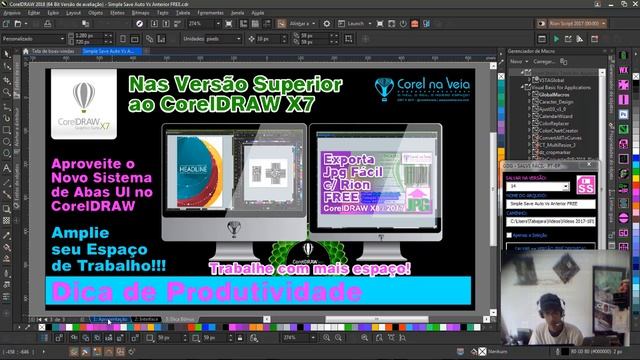Open the Janela menu
Image resolution: width=640 pixels, height=360 pixels.
pos(237,13)
